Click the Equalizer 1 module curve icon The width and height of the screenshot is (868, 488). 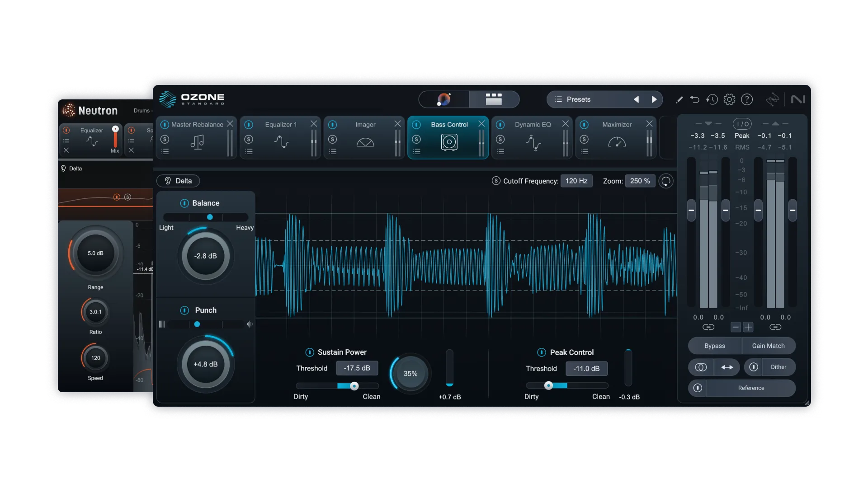pyautogui.click(x=281, y=142)
